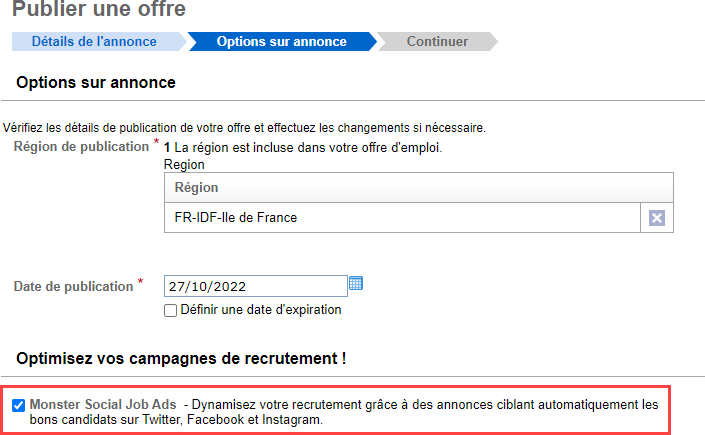
Task: Uncheck the Monster Social Job Ads option
Action: [x=18, y=405]
